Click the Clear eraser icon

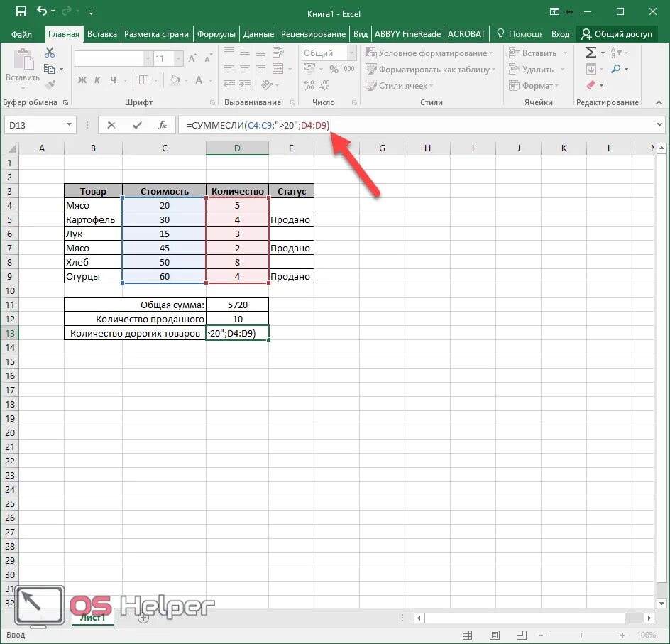tap(591, 85)
